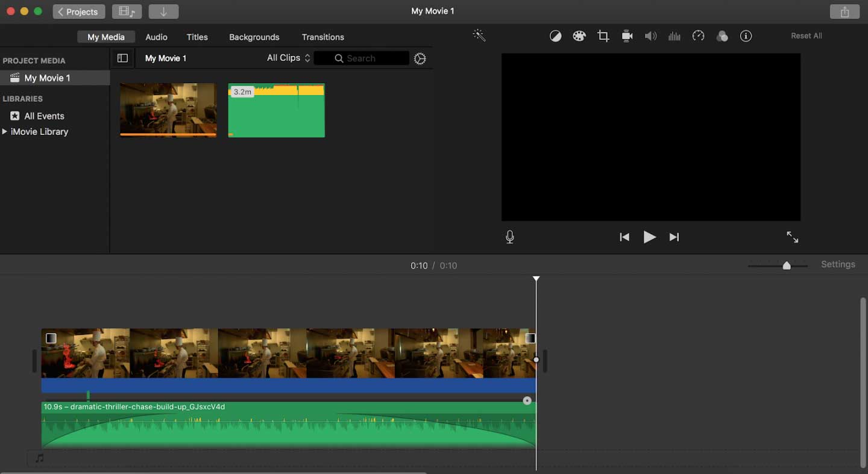
Task: Open the volume adjustment tool
Action: [x=650, y=36]
